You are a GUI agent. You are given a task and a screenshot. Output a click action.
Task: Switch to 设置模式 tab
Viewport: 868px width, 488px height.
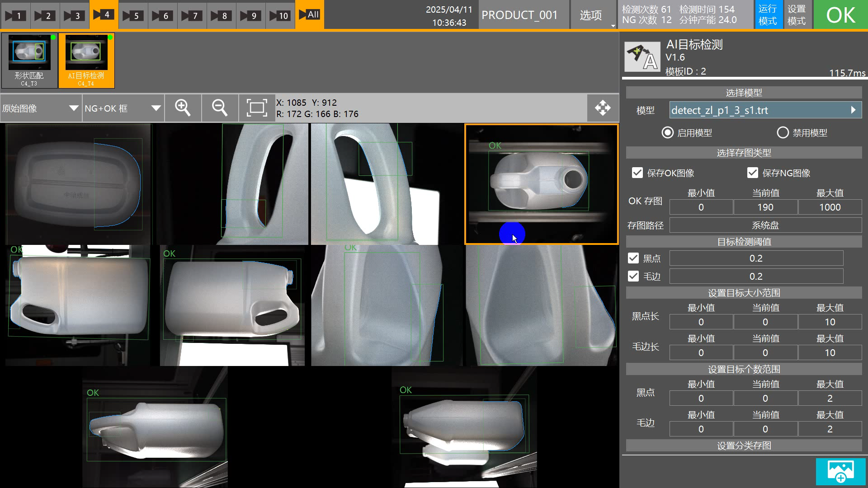[797, 15]
